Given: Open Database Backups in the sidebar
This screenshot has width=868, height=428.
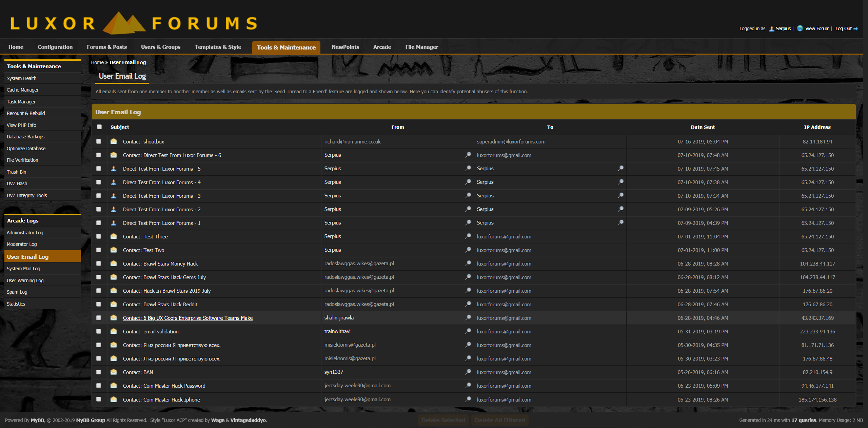Looking at the screenshot, I should (x=42, y=137).
